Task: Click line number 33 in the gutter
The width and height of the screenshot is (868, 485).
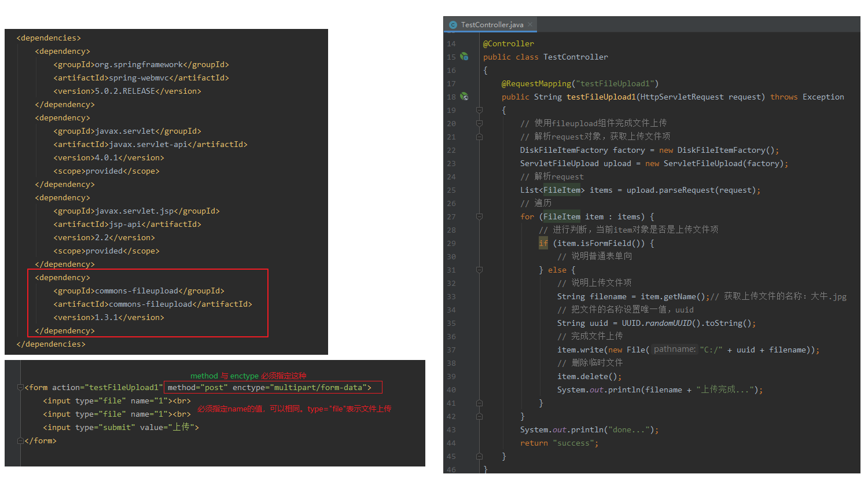Action: tap(451, 296)
